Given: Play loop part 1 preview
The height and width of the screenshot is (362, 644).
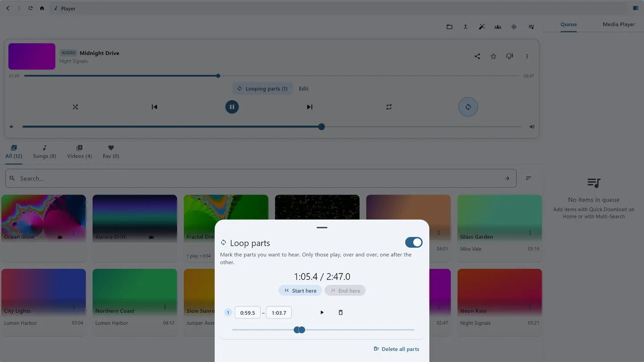Looking at the screenshot, I should (x=322, y=312).
